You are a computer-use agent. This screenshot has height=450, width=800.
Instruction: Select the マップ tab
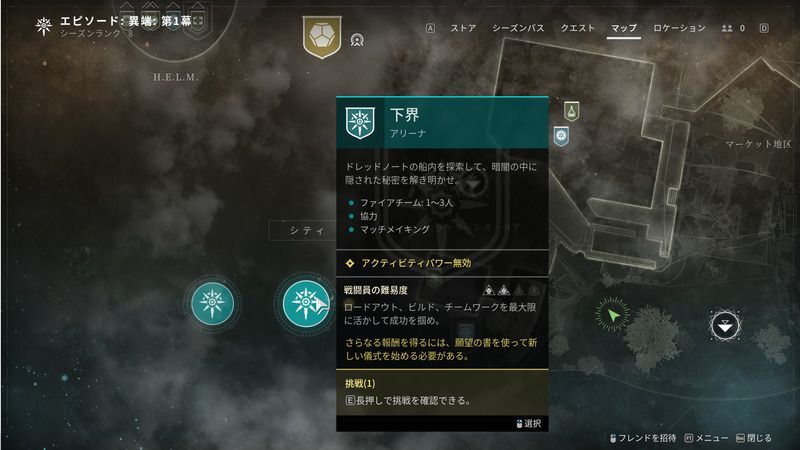pos(624,28)
